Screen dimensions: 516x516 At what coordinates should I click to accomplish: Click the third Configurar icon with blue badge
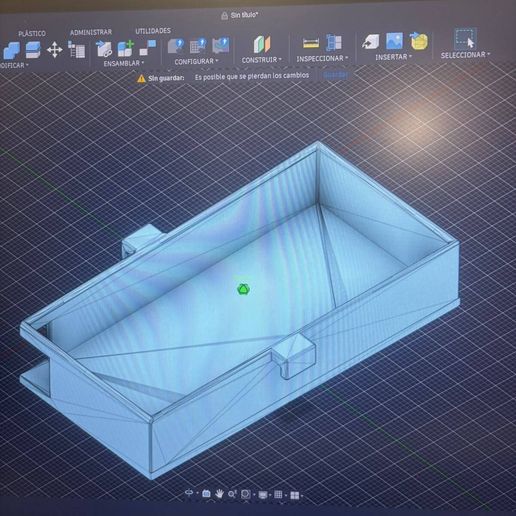pyautogui.click(x=220, y=45)
